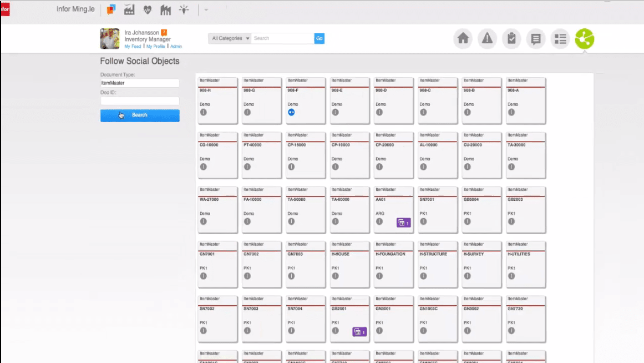Open the messages speech-bubble icon
Image resolution: width=644 pixels, height=363 pixels.
coord(536,38)
